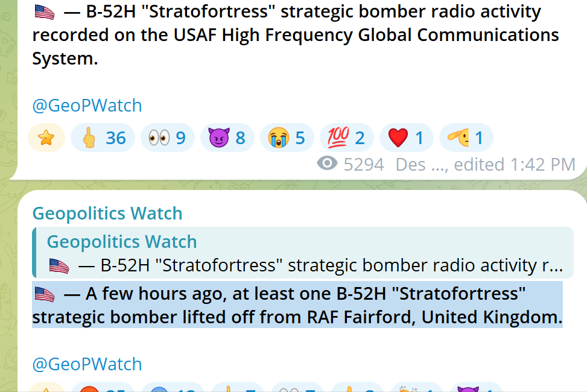The image size is (587, 392).
Task: Click the view count eye icon 5294
Action: tap(327, 163)
